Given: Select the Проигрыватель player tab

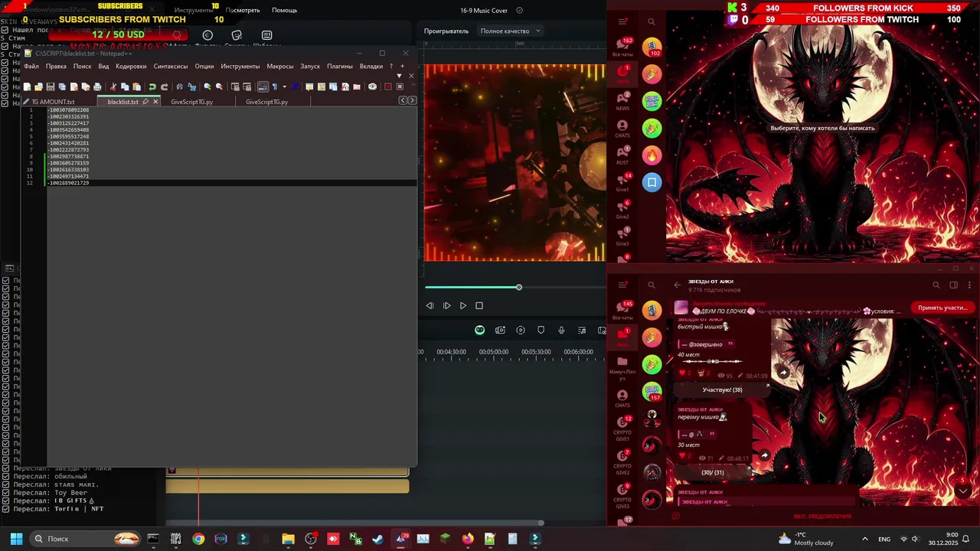Looking at the screenshot, I should point(446,31).
